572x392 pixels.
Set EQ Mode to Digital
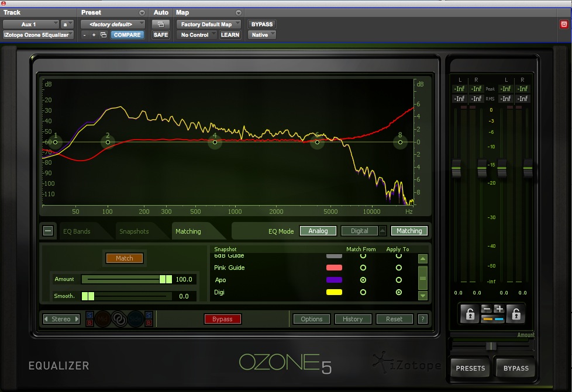(359, 231)
